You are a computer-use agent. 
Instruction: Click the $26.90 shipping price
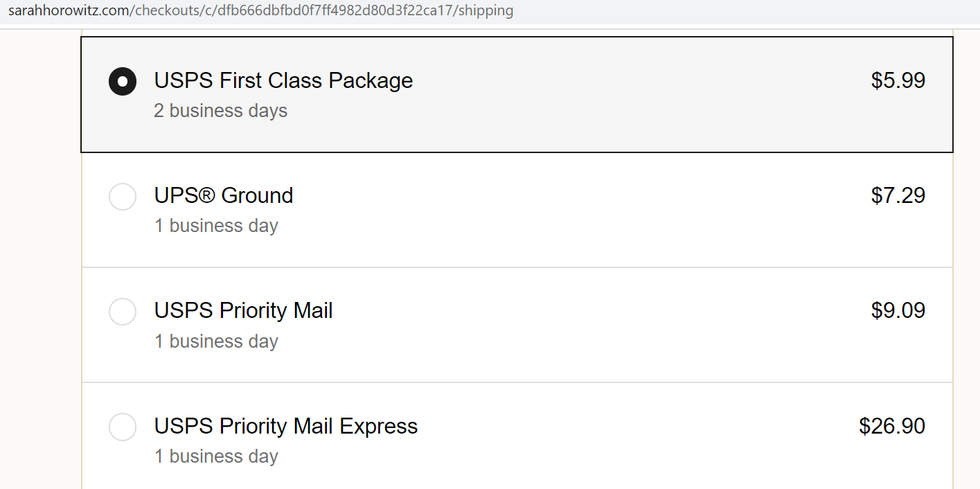click(x=892, y=426)
